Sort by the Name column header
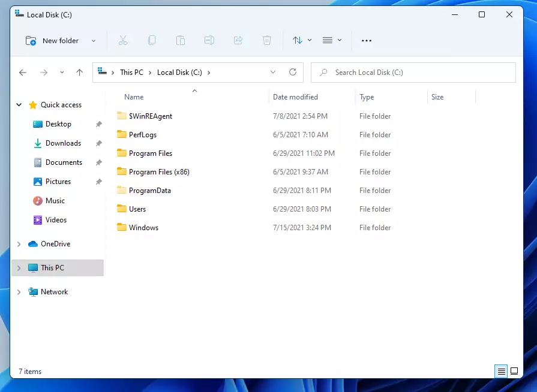This screenshot has width=537, height=392. pos(134,97)
